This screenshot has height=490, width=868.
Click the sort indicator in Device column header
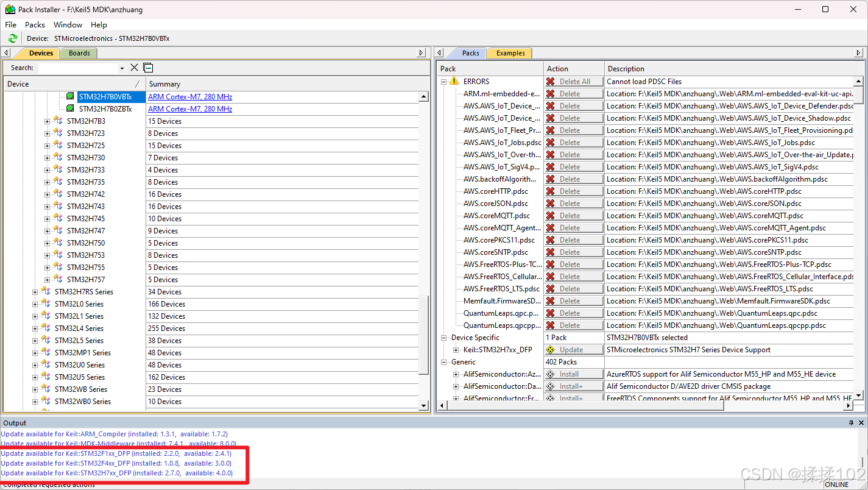pyautogui.click(x=137, y=83)
